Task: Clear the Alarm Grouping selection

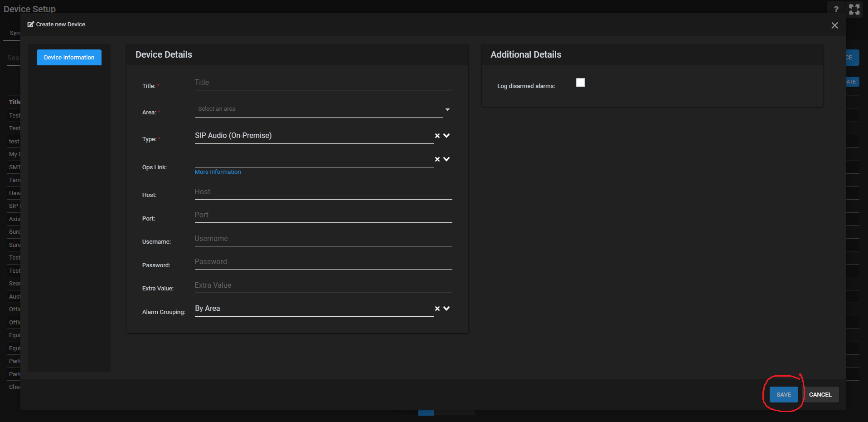Action: pyautogui.click(x=437, y=309)
